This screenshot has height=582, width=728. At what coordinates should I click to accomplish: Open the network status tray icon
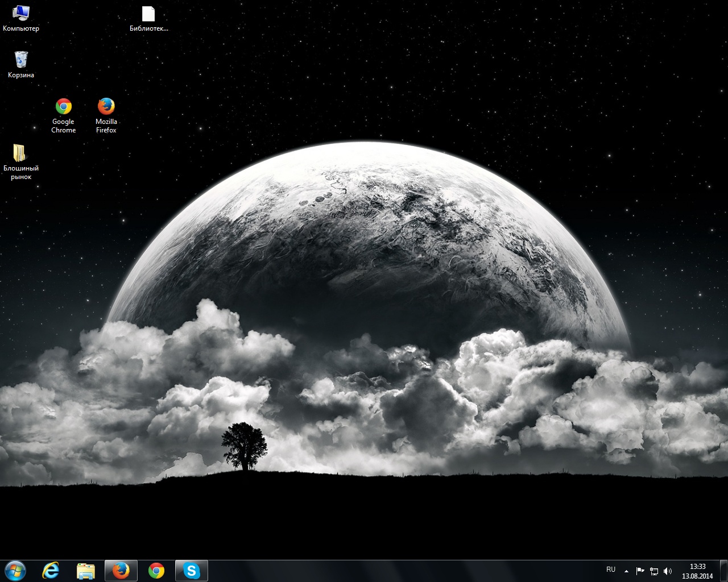click(x=654, y=571)
